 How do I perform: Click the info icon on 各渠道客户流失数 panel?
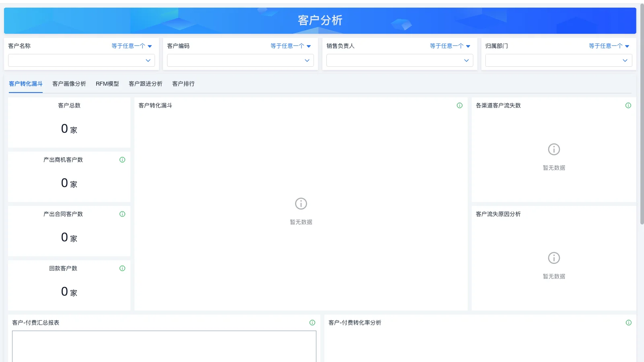pos(628,105)
